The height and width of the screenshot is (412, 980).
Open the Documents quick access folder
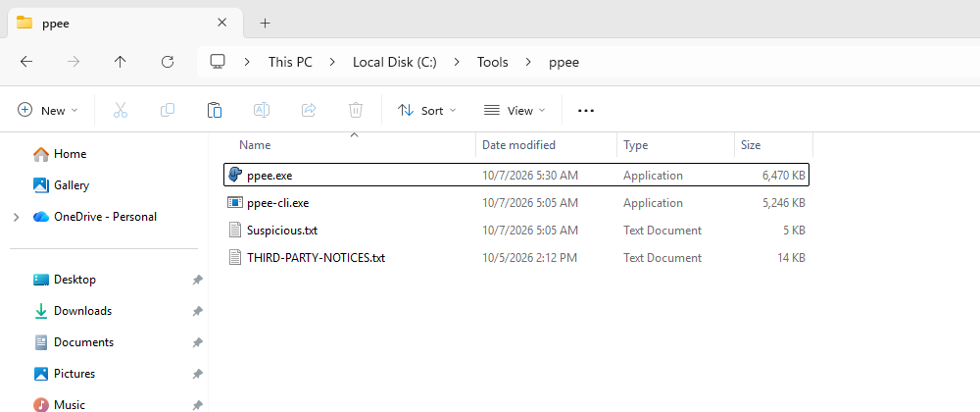73,342
